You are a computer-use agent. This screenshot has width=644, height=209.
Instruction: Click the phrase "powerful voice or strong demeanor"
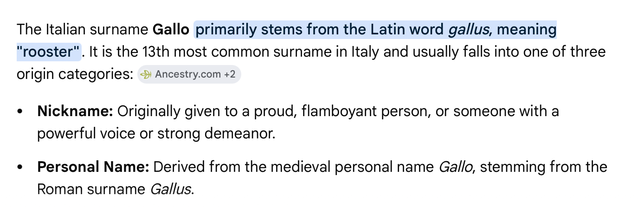pos(156,134)
